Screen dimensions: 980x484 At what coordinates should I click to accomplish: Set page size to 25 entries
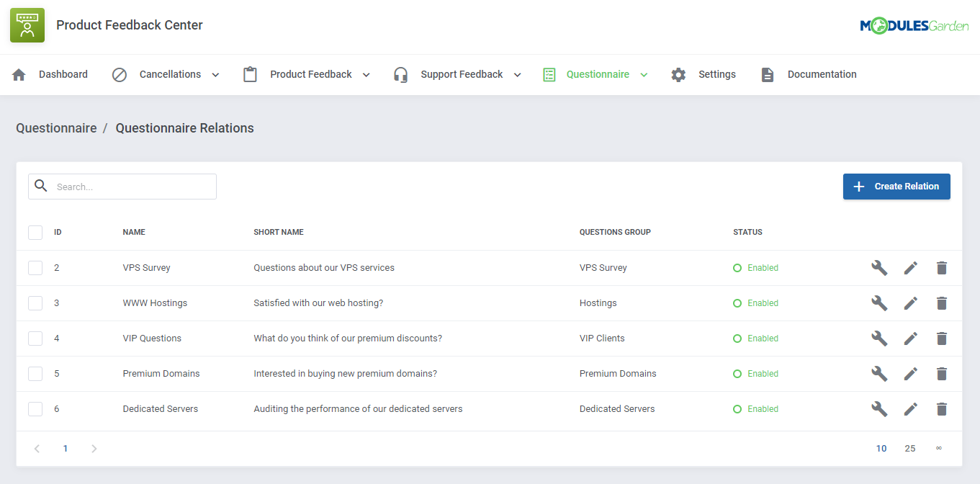pyautogui.click(x=909, y=448)
